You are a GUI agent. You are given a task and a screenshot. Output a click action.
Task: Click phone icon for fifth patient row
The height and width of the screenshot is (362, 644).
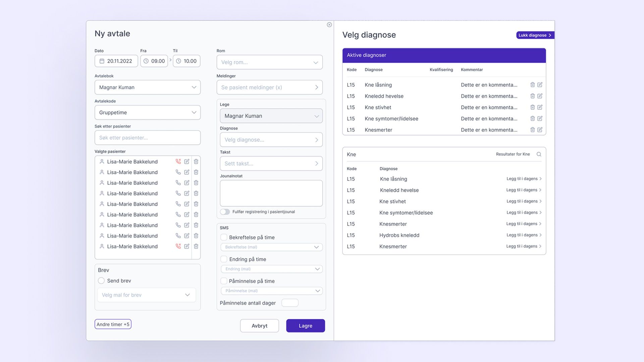[178, 204]
